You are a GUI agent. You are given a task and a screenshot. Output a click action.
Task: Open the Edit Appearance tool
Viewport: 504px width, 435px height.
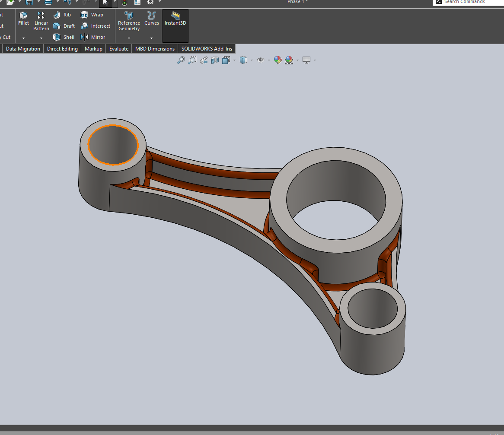point(278,60)
